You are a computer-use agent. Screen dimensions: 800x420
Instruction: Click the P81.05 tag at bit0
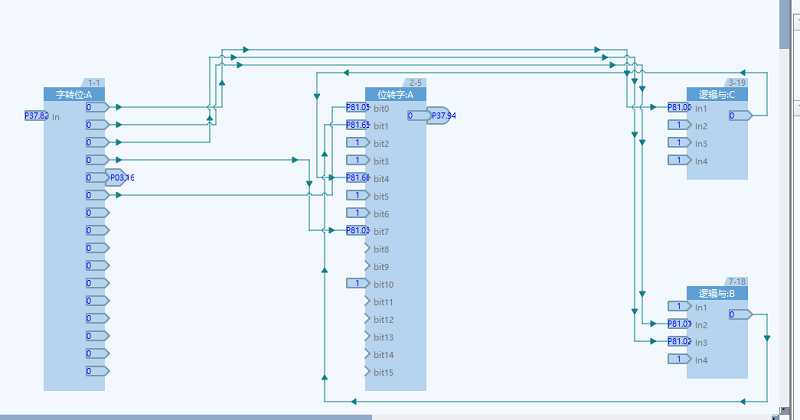point(357,108)
